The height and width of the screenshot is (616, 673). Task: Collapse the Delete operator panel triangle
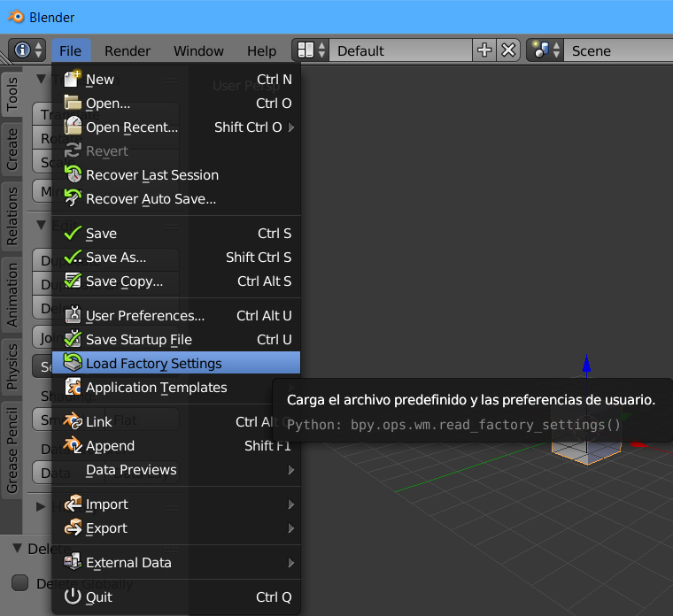click(x=17, y=548)
